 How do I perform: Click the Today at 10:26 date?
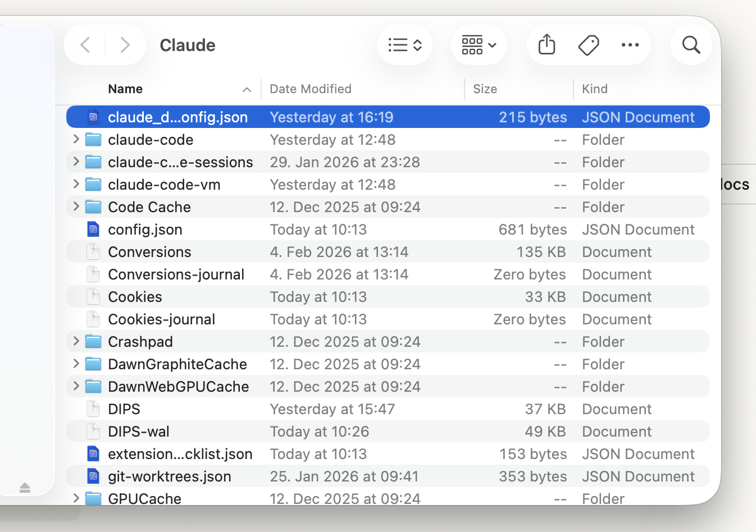[320, 431]
